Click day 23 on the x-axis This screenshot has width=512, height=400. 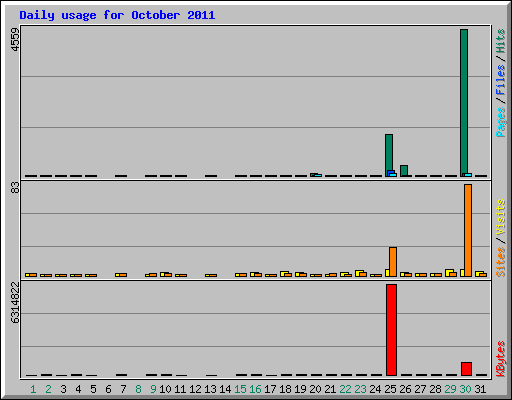[360, 389]
